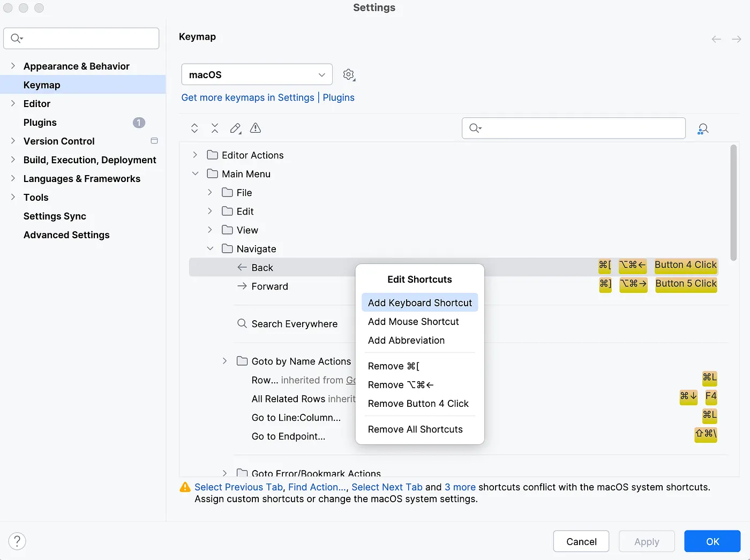Collapse all items in the keymap tree
The height and width of the screenshot is (560, 750).
point(215,128)
